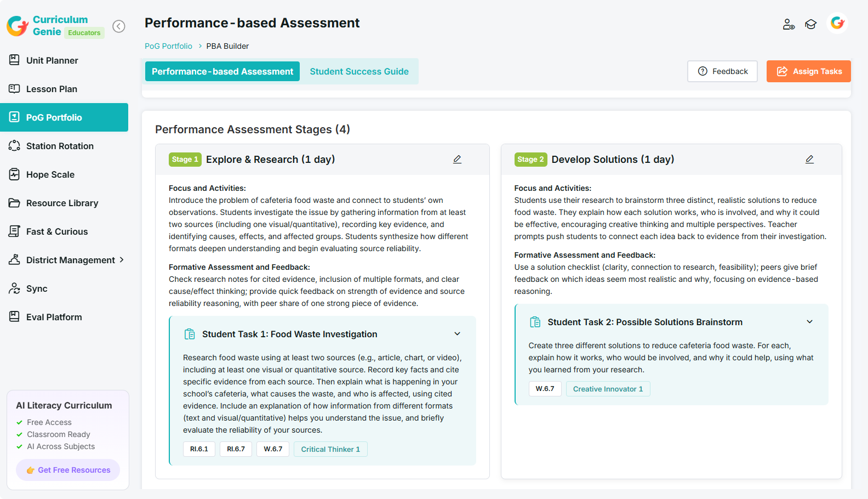The image size is (868, 499).
Task: Click the Eval Platform sidebar icon
Action: [x=14, y=316]
